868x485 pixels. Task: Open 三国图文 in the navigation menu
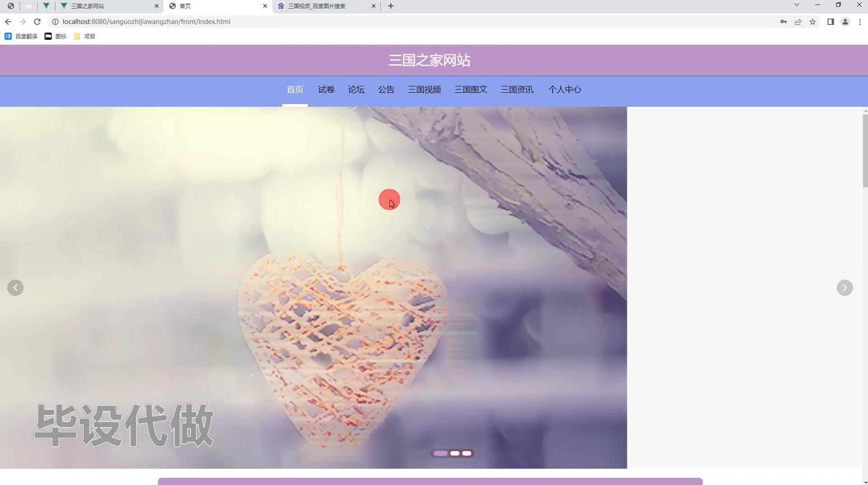[471, 90]
